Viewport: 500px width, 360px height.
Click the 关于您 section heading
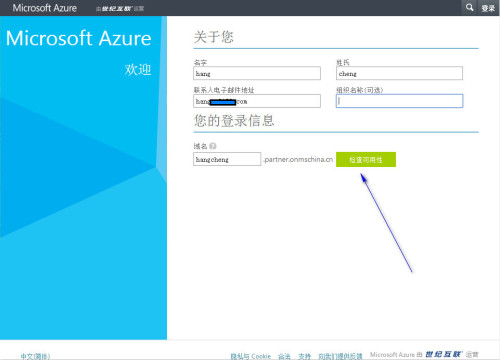pyautogui.click(x=214, y=37)
